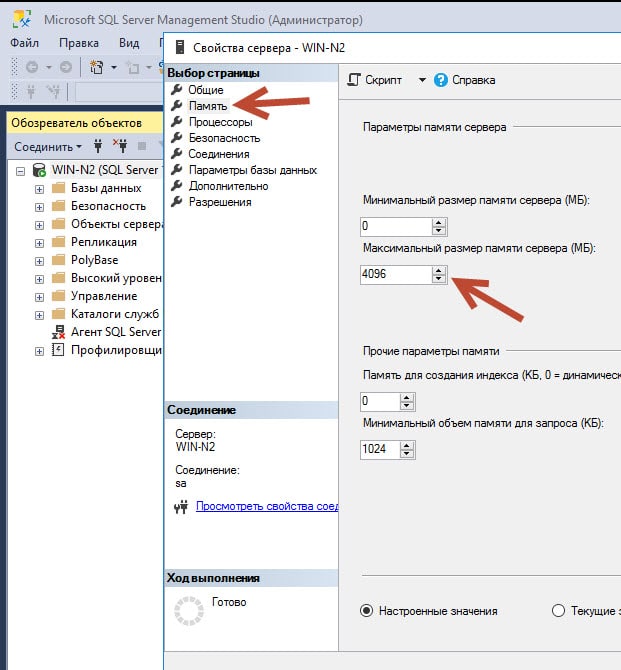Open the Вид menu
This screenshot has width=621, height=670.
pos(129,43)
